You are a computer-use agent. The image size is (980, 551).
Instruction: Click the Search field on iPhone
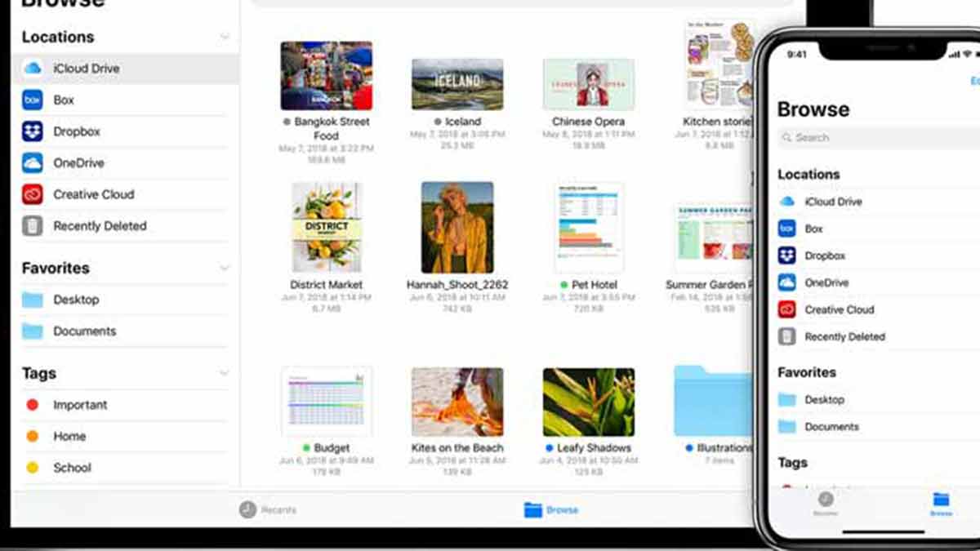coord(874,138)
